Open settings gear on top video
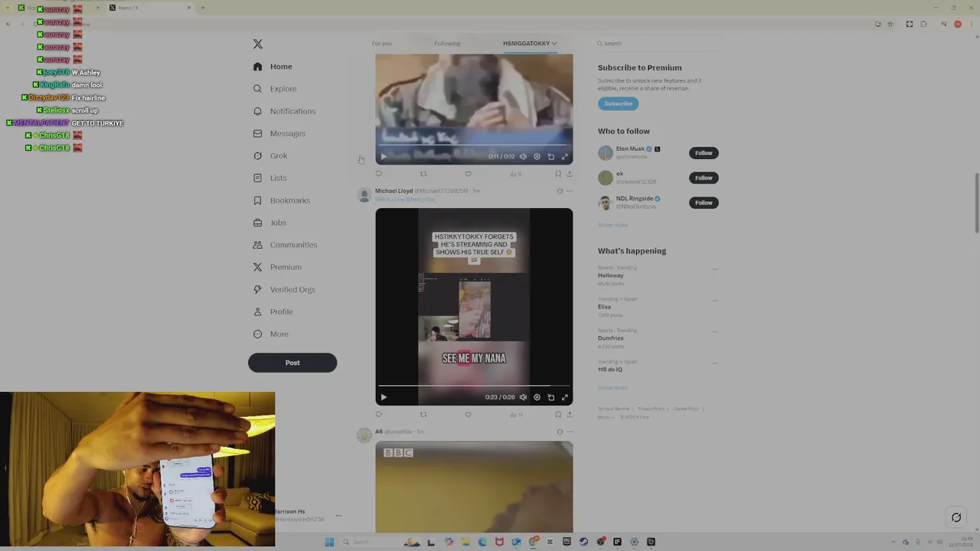 [x=537, y=156]
